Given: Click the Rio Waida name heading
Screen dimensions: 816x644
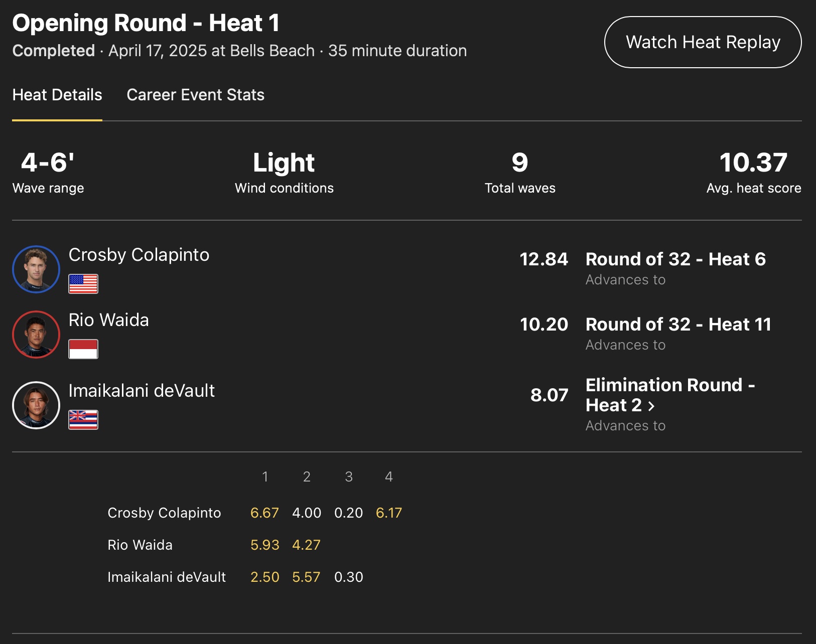Looking at the screenshot, I should tap(109, 320).
